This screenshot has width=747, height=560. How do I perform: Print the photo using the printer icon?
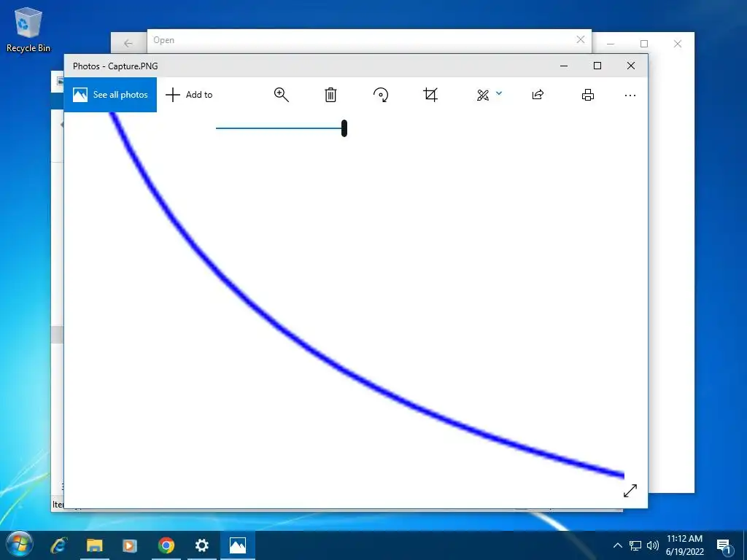(x=588, y=95)
